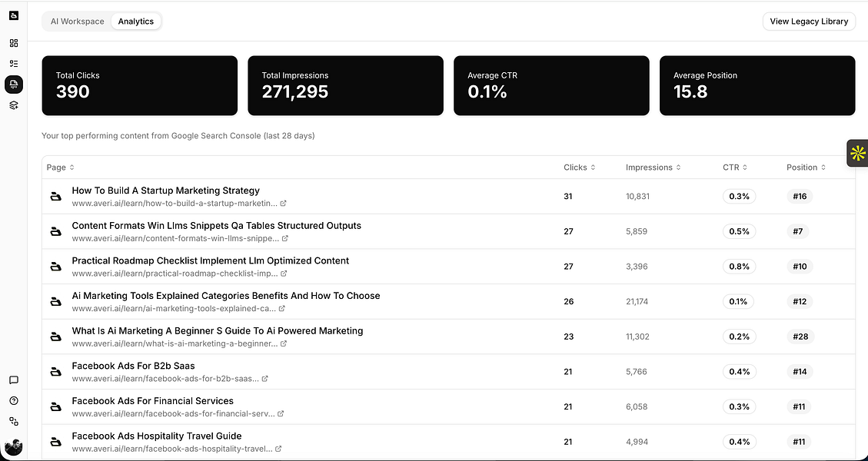Click the yellow asterisk widget on right edge
Image resolution: width=868 pixels, height=461 pixels.
(x=858, y=153)
